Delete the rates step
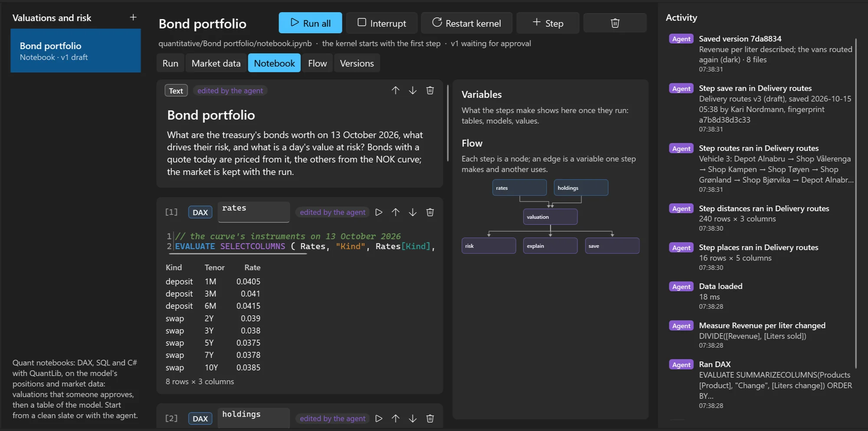Screen dimensions: 868x431 430,212
